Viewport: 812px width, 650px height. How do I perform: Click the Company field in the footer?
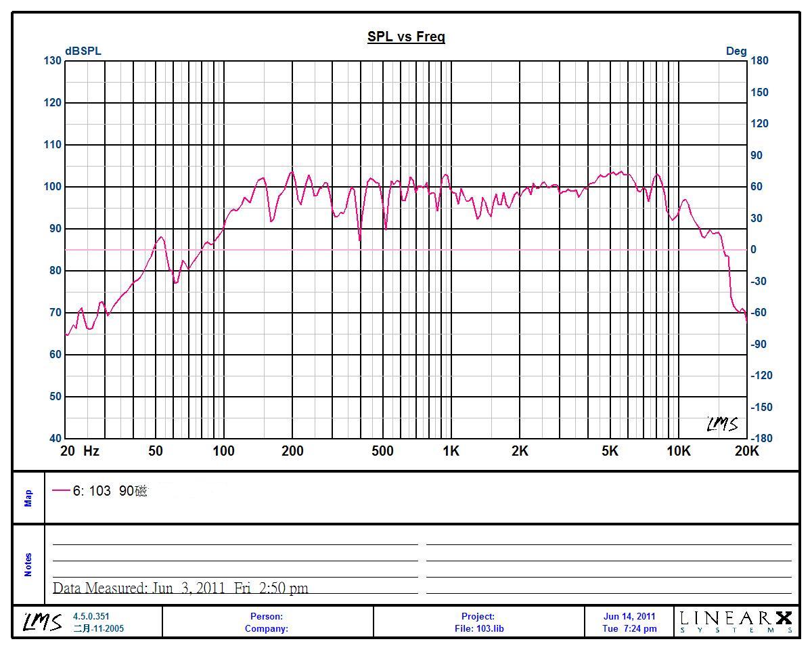267,628
